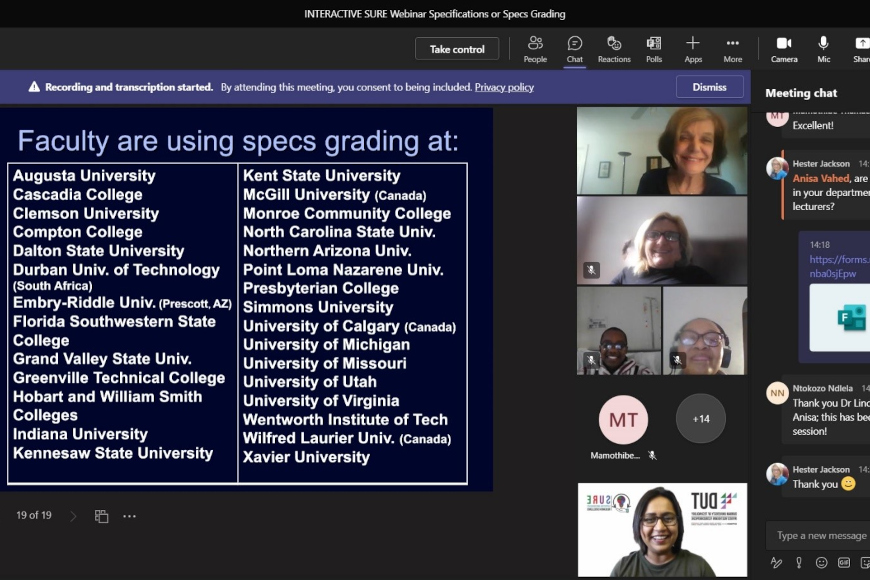Click the Mamothibe participant name label
This screenshot has width=870, height=580.
pyautogui.click(x=615, y=456)
